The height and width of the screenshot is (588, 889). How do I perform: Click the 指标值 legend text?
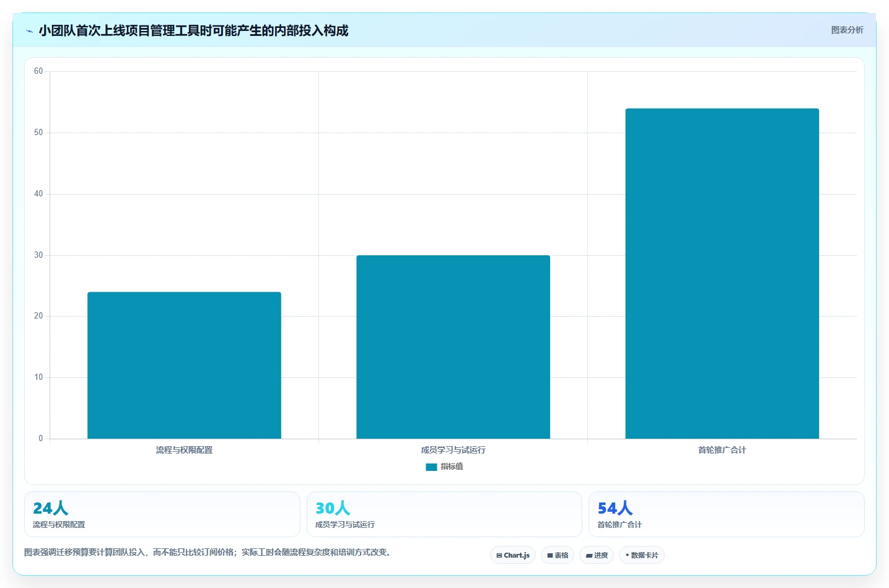(x=452, y=467)
